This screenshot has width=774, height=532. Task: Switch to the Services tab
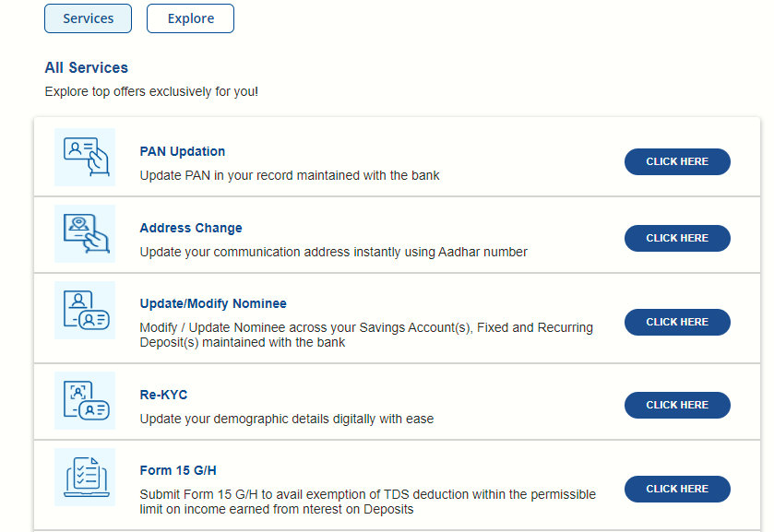pyautogui.click(x=88, y=18)
